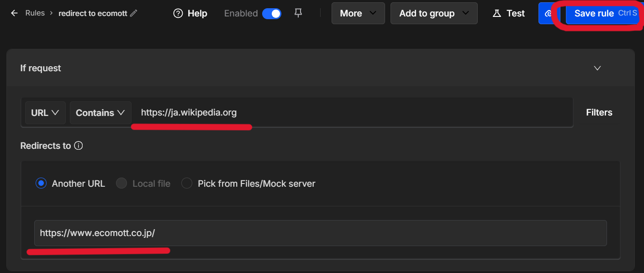Open the Add to group menu
This screenshot has width=644, height=273.
coord(434,14)
